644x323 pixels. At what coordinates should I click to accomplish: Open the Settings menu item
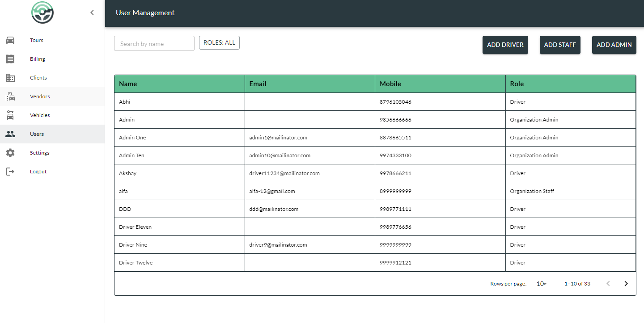click(52, 153)
